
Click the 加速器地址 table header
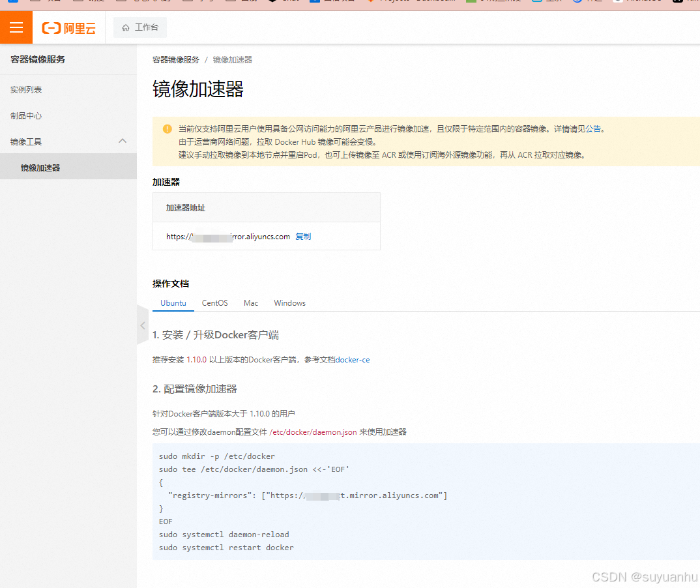[267, 208]
